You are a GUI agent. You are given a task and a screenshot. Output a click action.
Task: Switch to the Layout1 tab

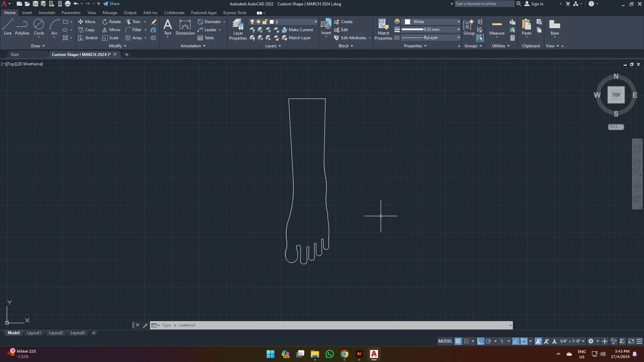point(34,333)
